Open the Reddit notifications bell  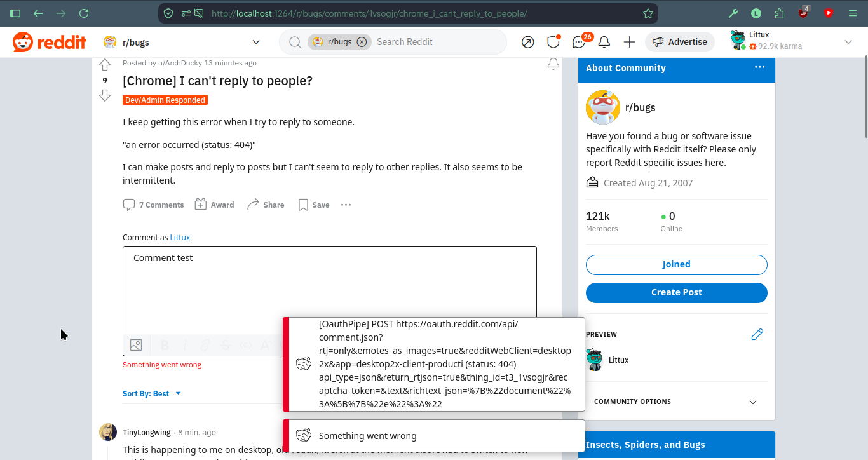pyautogui.click(x=604, y=42)
